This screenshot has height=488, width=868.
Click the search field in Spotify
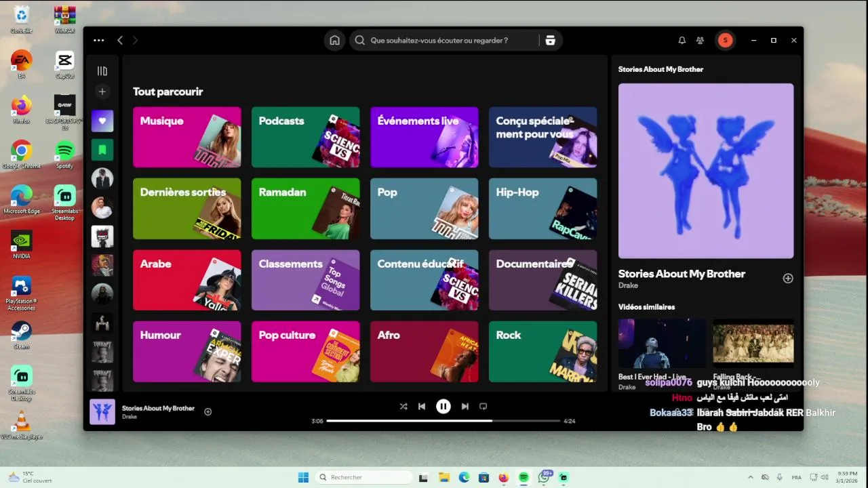point(444,41)
